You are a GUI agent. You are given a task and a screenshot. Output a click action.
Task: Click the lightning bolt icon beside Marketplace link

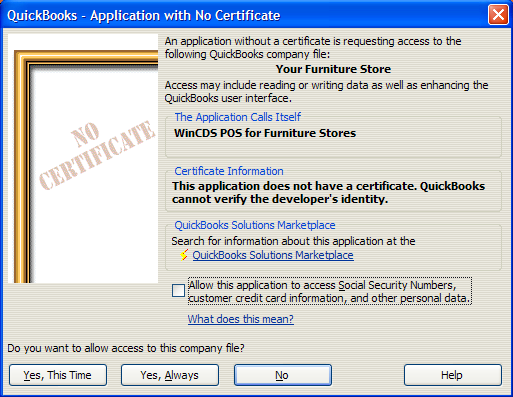click(x=184, y=255)
